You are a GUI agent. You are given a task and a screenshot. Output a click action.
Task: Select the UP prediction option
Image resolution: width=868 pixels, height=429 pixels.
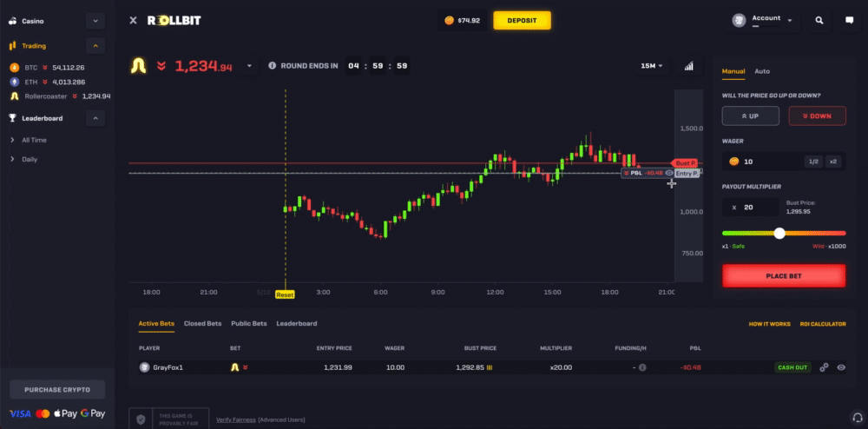[750, 115]
